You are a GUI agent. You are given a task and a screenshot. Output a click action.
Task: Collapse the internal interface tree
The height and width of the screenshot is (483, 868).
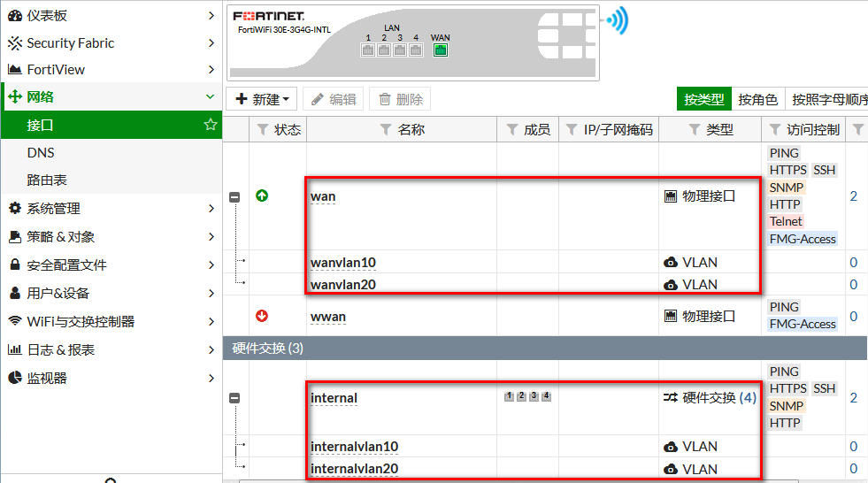point(234,398)
